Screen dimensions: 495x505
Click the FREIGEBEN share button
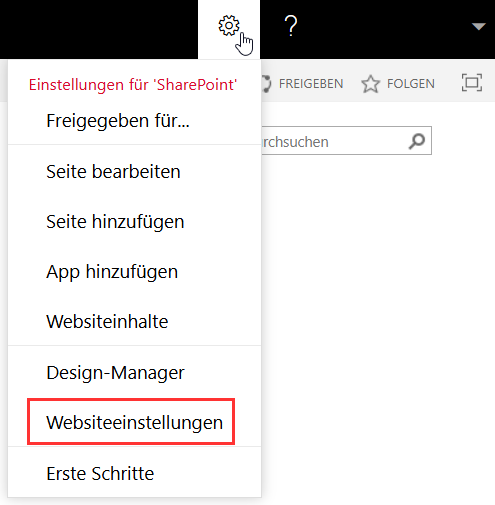302,84
